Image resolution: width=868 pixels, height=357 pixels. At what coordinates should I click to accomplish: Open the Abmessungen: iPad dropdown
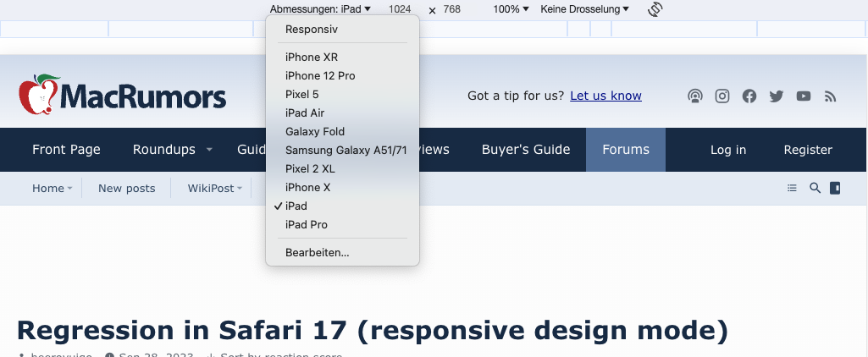[320, 8]
